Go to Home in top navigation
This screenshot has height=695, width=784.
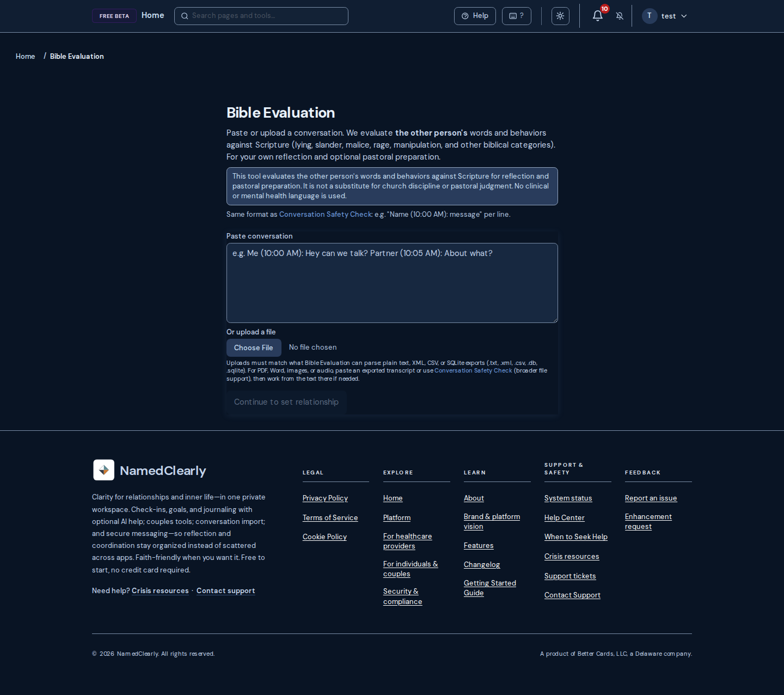152,15
